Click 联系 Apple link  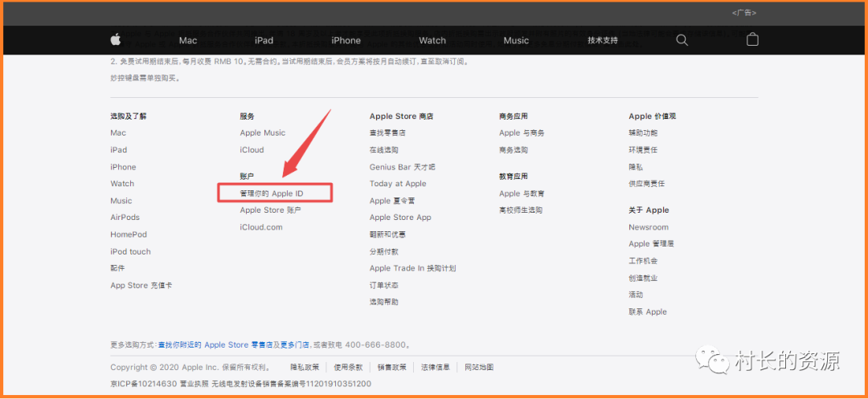point(648,311)
